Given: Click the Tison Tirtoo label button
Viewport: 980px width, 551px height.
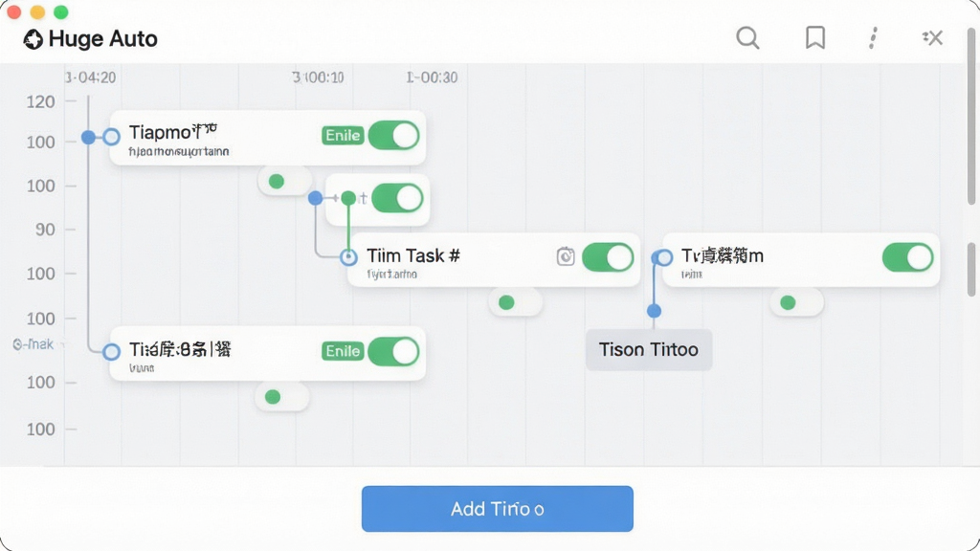Looking at the screenshot, I should [x=649, y=350].
